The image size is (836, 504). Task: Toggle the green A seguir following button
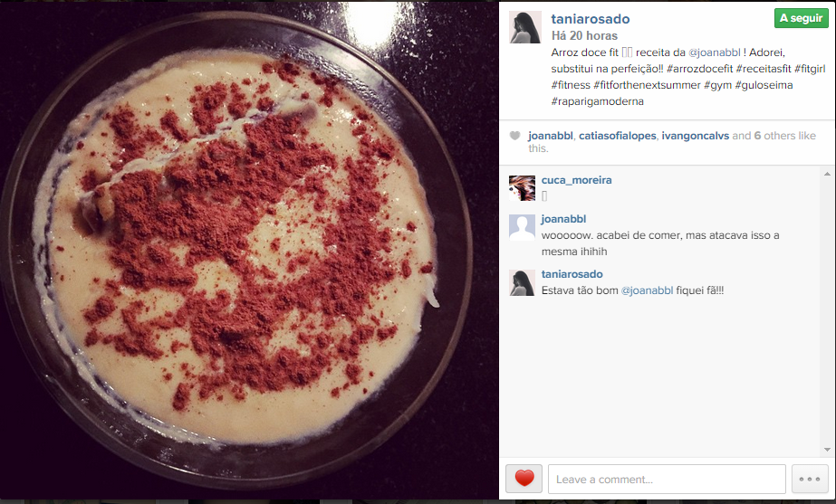pyautogui.click(x=802, y=18)
